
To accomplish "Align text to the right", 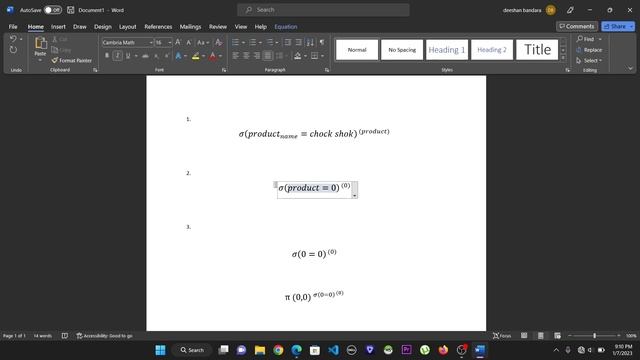I will pyautogui.click(x=257, y=56).
